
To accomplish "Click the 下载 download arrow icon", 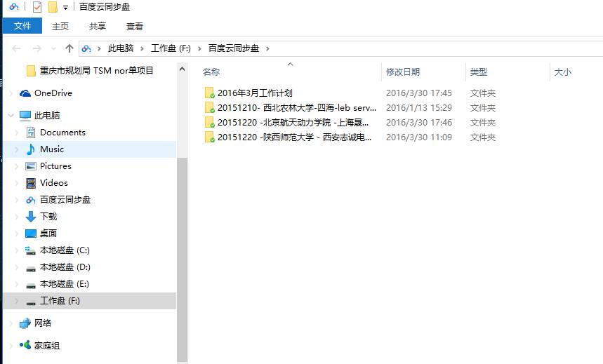I will [31, 217].
